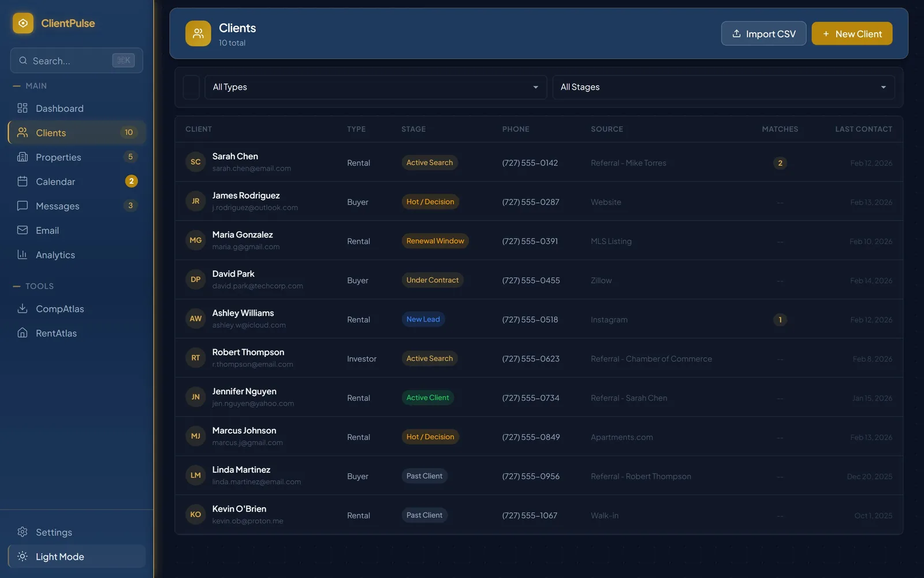
Task: Click Kevin O'Brien's Past Client tag
Action: 424,515
